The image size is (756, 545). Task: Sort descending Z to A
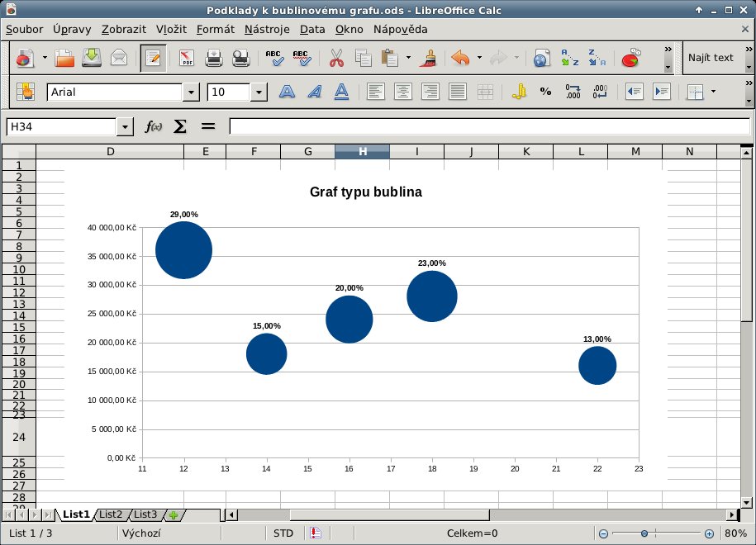(597, 59)
